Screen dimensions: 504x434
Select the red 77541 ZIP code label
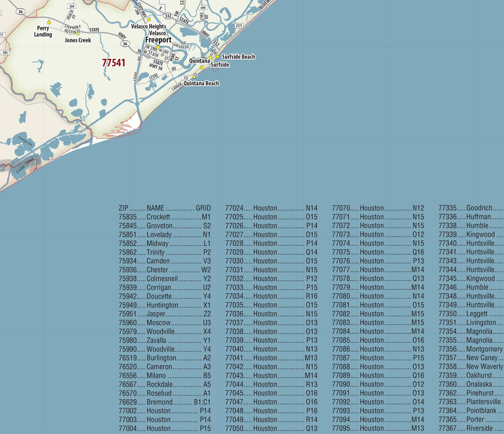(114, 63)
